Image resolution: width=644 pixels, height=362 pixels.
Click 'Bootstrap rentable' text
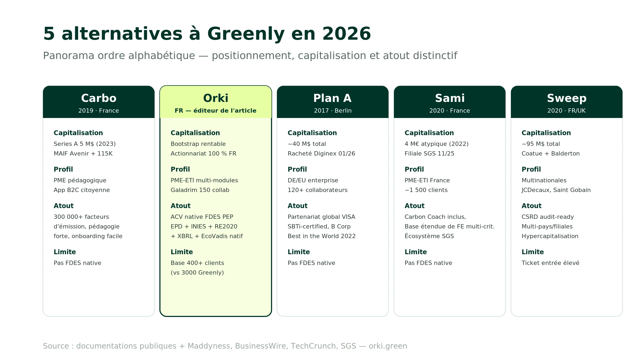(198, 144)
